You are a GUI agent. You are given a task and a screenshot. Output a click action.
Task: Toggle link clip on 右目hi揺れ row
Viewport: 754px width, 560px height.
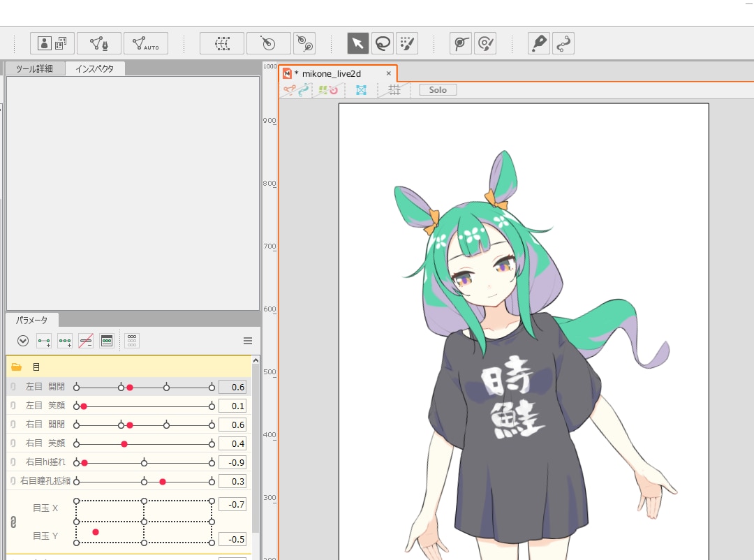13,462
